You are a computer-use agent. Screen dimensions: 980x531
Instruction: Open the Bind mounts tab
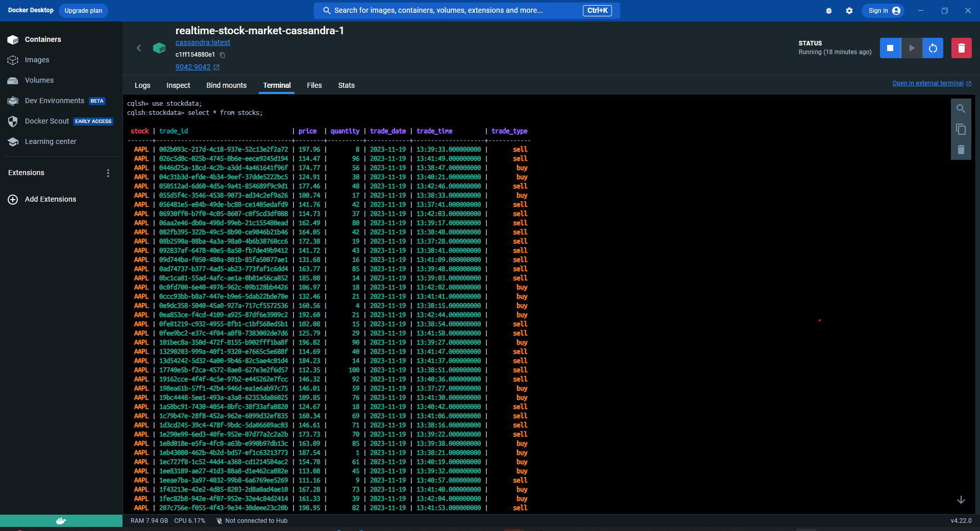226,85
